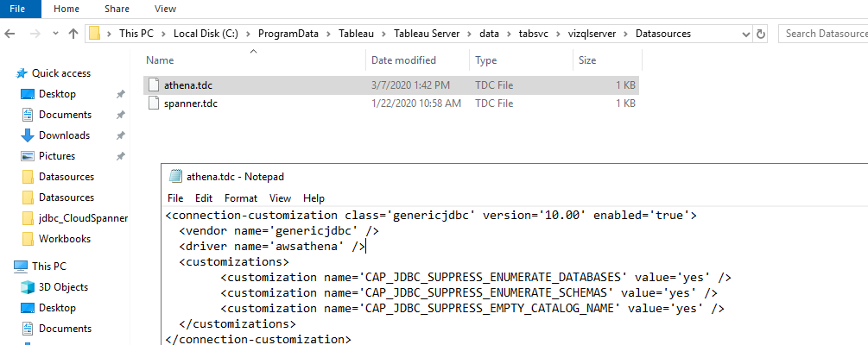
Task: Open Notepad Edit menu
Action: click(204, 198)
